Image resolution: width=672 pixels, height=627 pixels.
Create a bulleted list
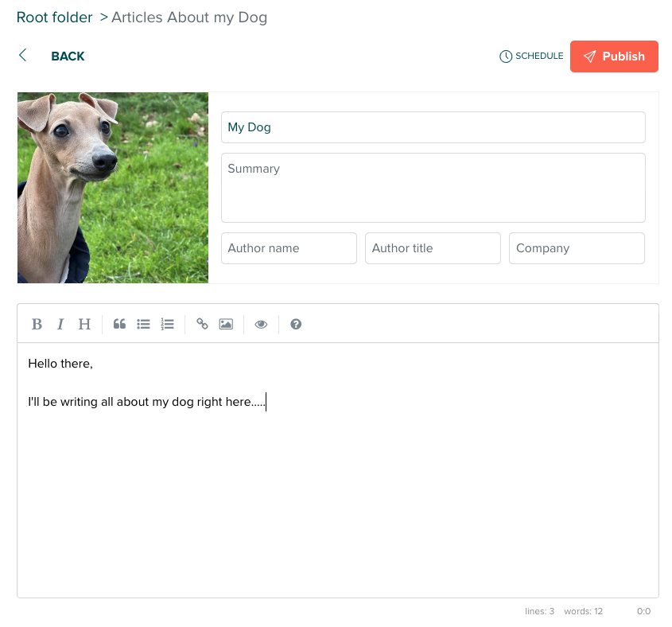[144, 324]
